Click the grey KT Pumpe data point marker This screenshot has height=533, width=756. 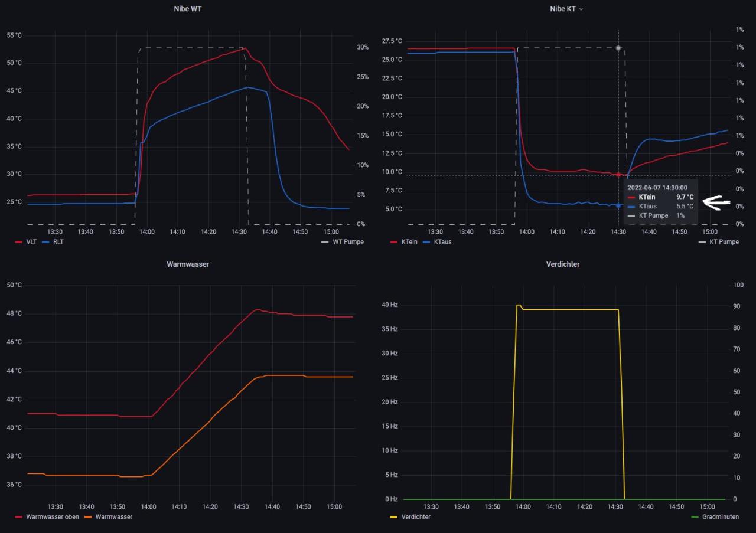coord(618,48)
